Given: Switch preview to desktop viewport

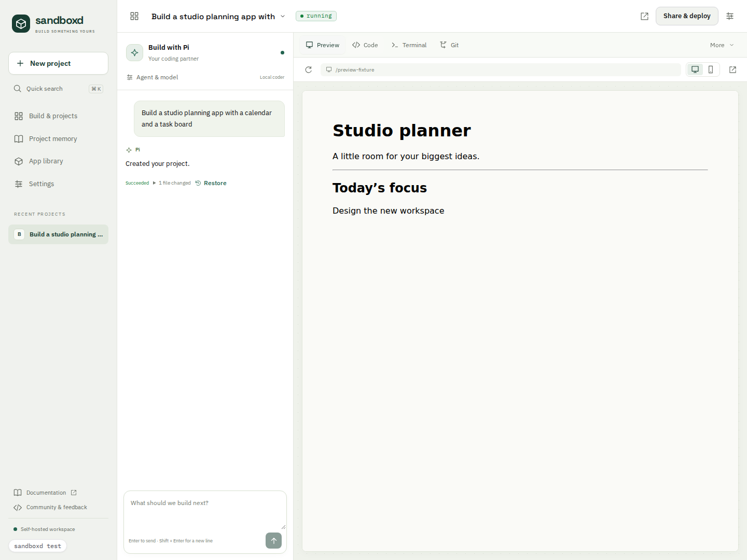Looking at the screenshot, I should click(695, 69).
